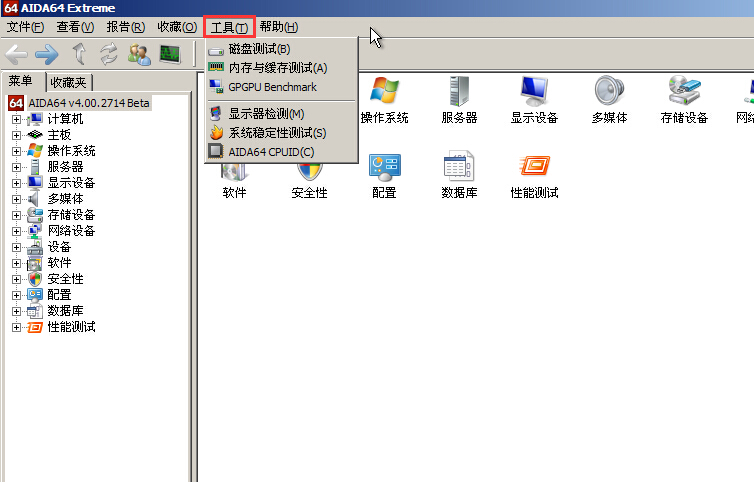Expand the 数据库 tree node
754x482 pixels.
coord(16,311)
